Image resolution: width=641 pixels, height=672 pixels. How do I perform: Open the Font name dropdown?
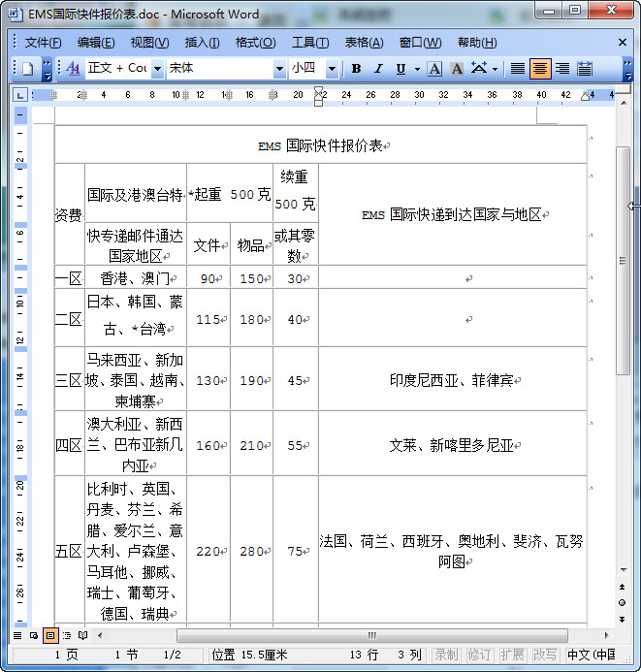click(x=279, y=69)
